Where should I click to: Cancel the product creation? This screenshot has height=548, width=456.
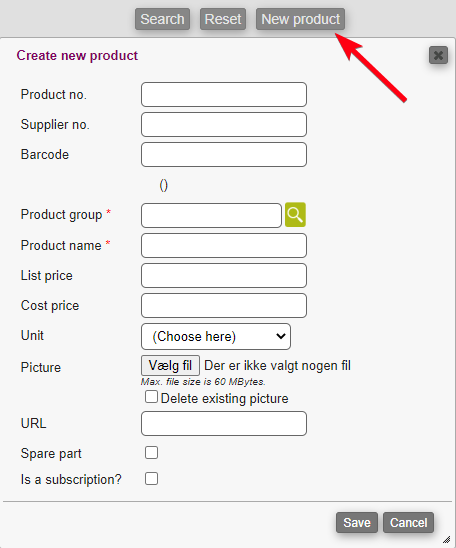coord(408,523)
